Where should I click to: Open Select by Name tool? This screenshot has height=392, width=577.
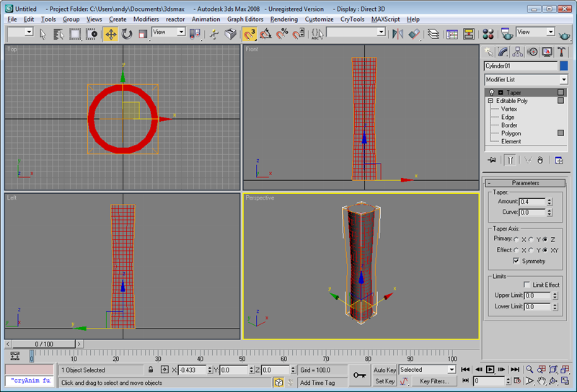pyautogui.click(x=58, y=34)
